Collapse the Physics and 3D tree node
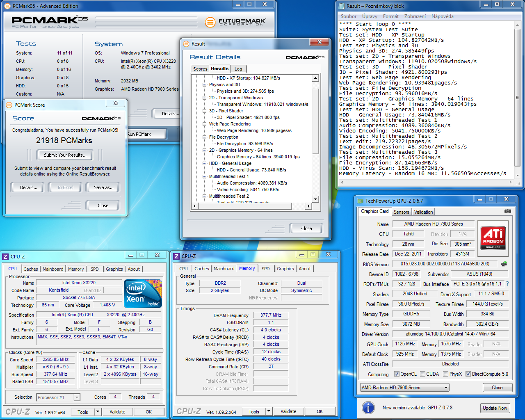Viewport: 525px width, 420px height. [204, 84]
